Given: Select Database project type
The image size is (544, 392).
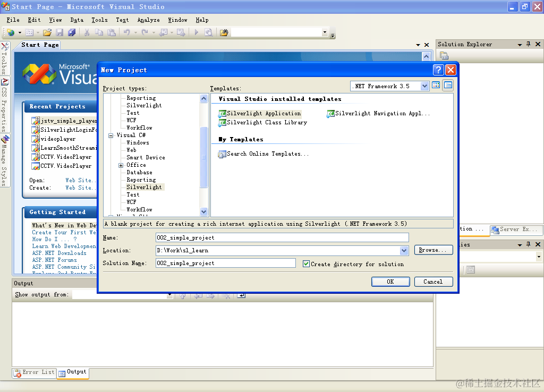Looking at the screenshot, I should click(x=139, y=173).
